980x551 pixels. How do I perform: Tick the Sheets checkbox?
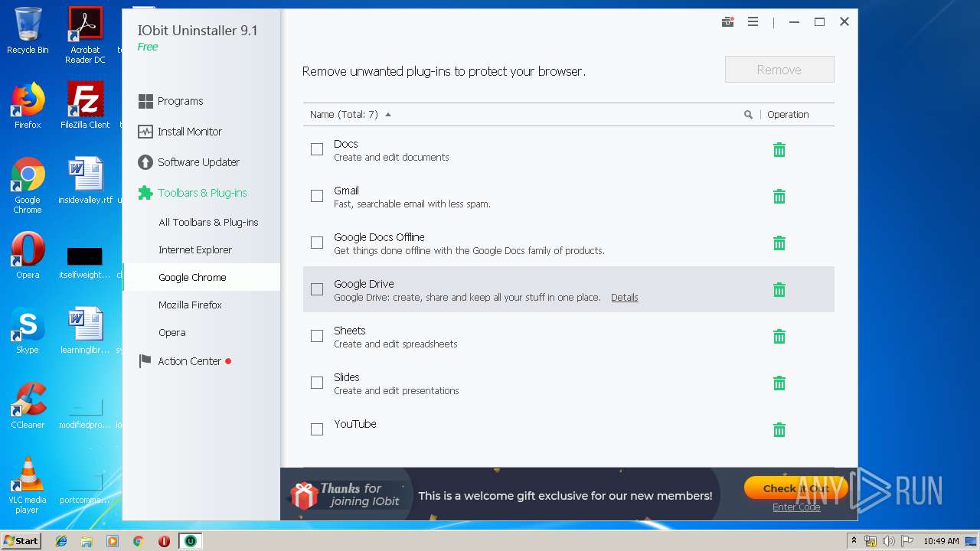tap(317, 337)
